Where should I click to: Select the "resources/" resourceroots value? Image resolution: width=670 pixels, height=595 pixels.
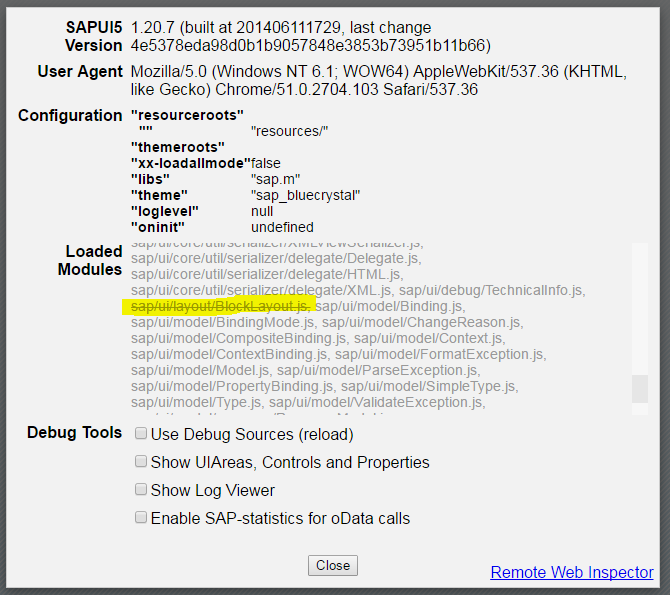289,131
